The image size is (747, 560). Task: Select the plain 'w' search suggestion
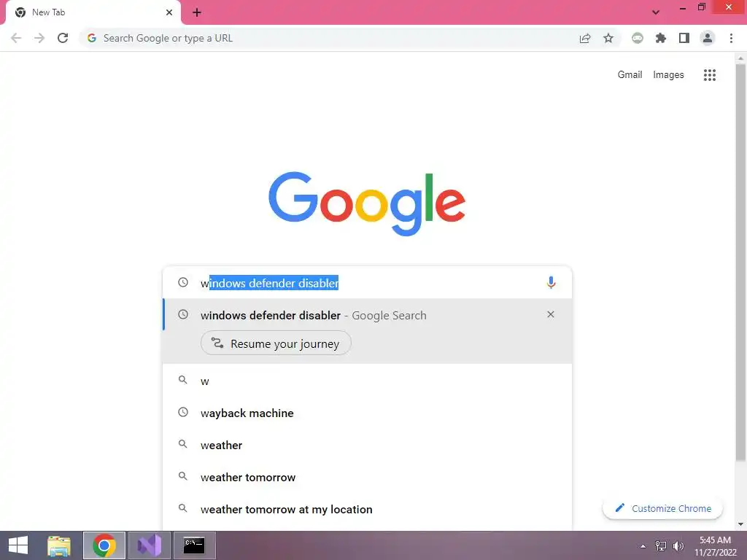click(367, 381)
